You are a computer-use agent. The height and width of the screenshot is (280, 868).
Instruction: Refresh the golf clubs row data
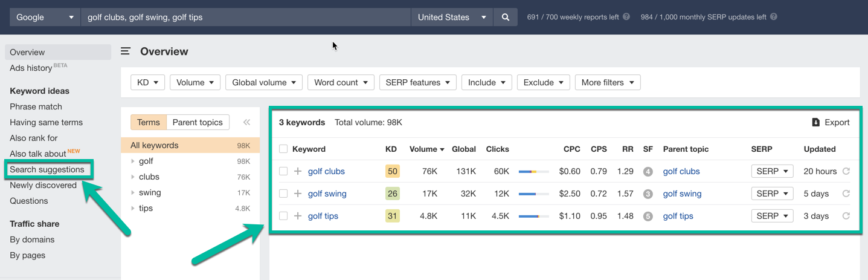coord(846,171)
